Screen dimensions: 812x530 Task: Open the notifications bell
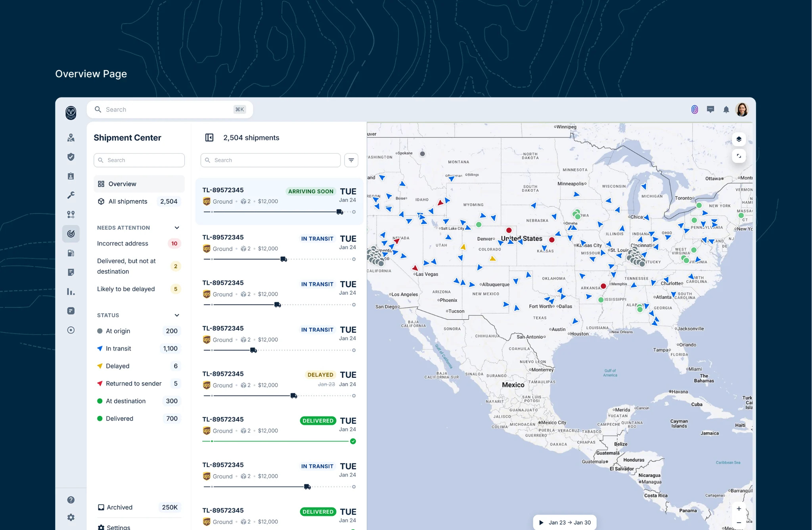click(726, 110)
